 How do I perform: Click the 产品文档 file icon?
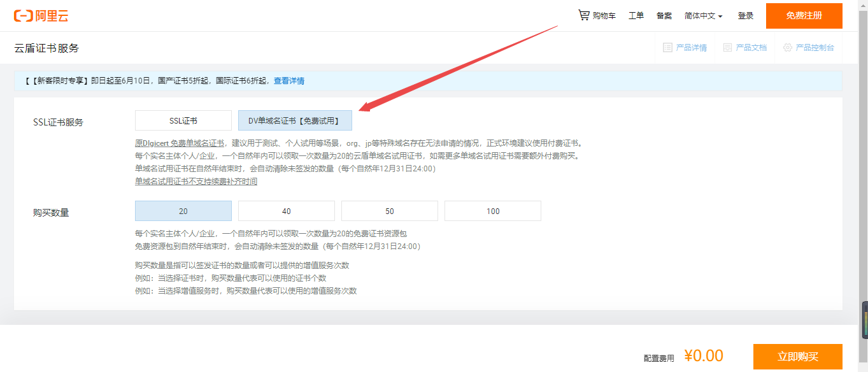727,48
